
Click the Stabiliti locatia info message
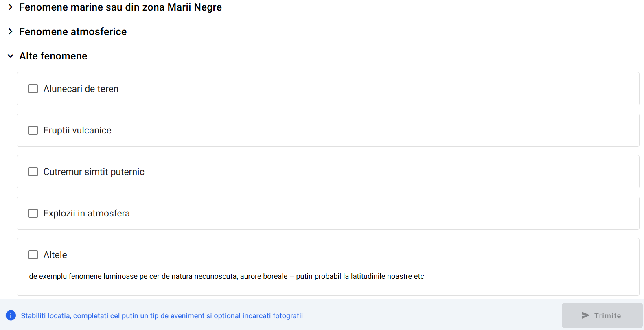click(162, 316)
